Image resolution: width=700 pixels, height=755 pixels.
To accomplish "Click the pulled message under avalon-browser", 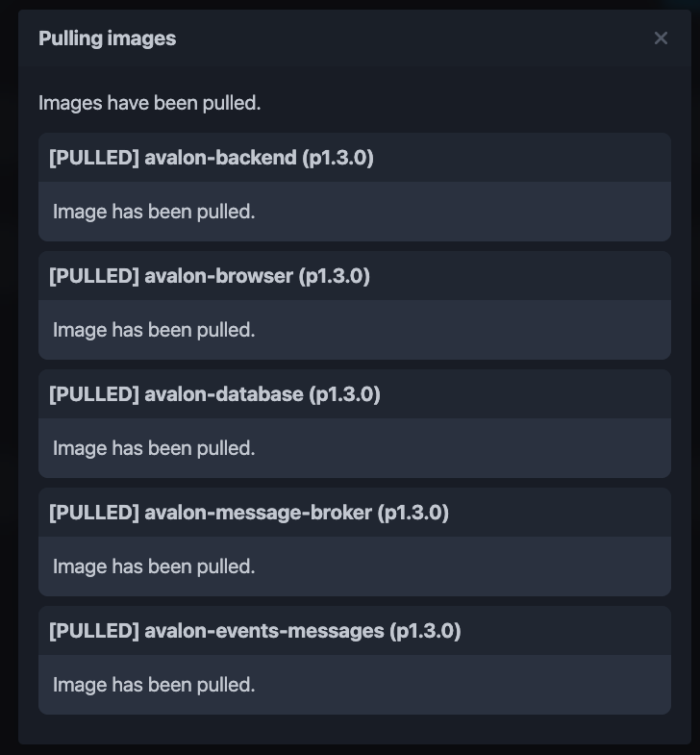I will click(x=154, y=330).
